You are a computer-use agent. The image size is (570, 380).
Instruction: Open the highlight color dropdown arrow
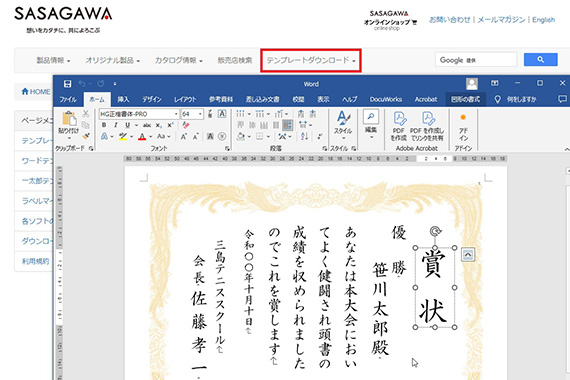[x=131, y=137]
